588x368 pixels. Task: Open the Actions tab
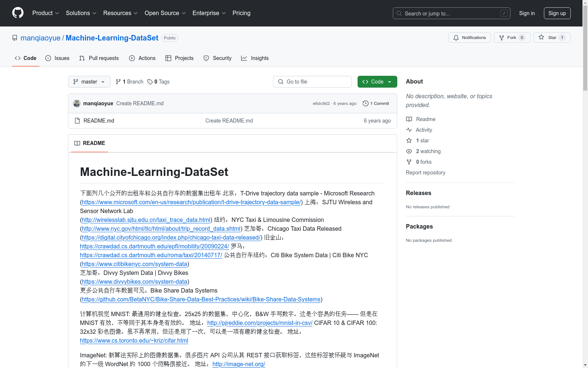pyautogui.click(x=142, y=58)
